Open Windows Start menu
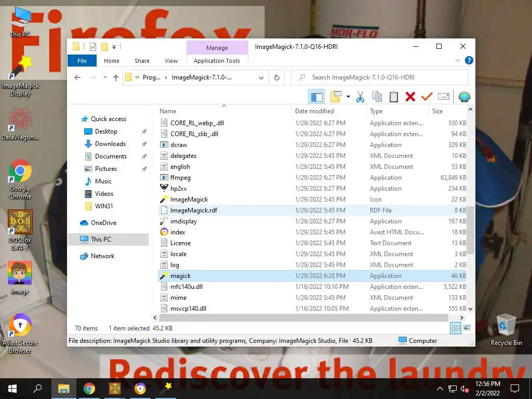This screenshot has width=532, height=399. [12, 389]
